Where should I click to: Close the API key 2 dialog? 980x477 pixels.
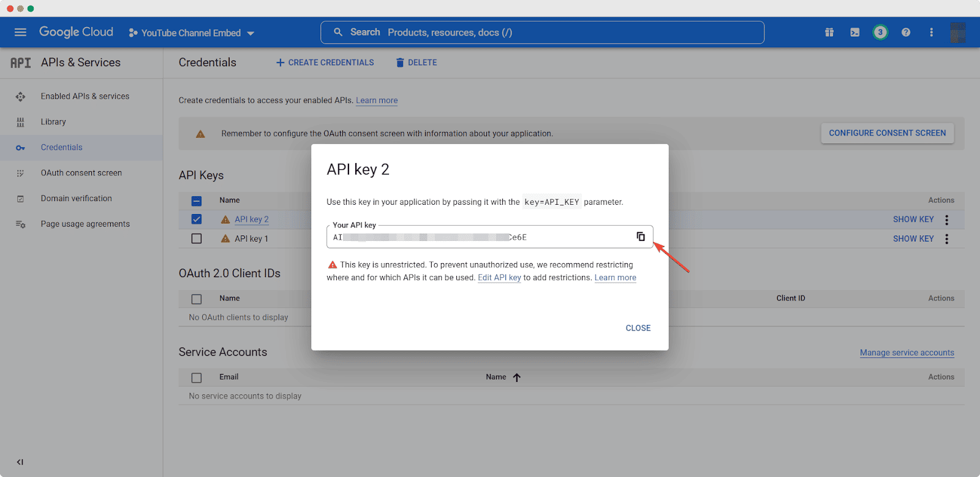click(638, 328)
